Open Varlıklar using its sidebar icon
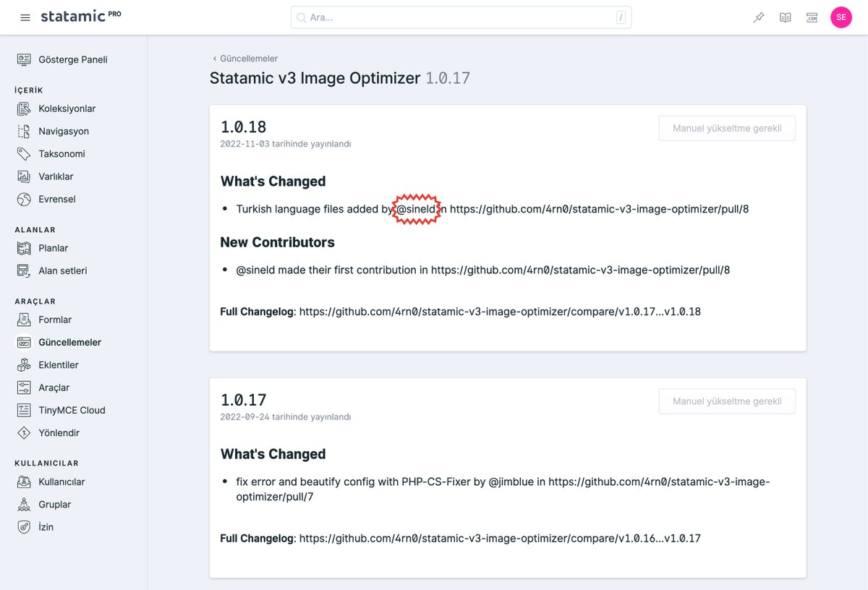 point(24,176)
